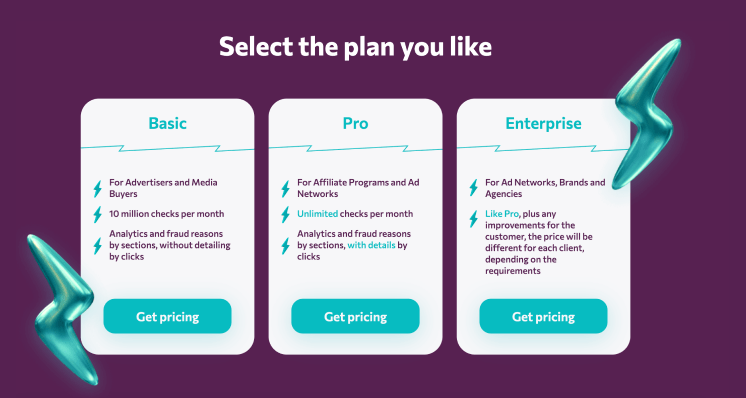This screenshot has height=398, width=746.
Task: Click lightning icon beside 'For Advertisers and Media Buyers'
Action: 98,188
